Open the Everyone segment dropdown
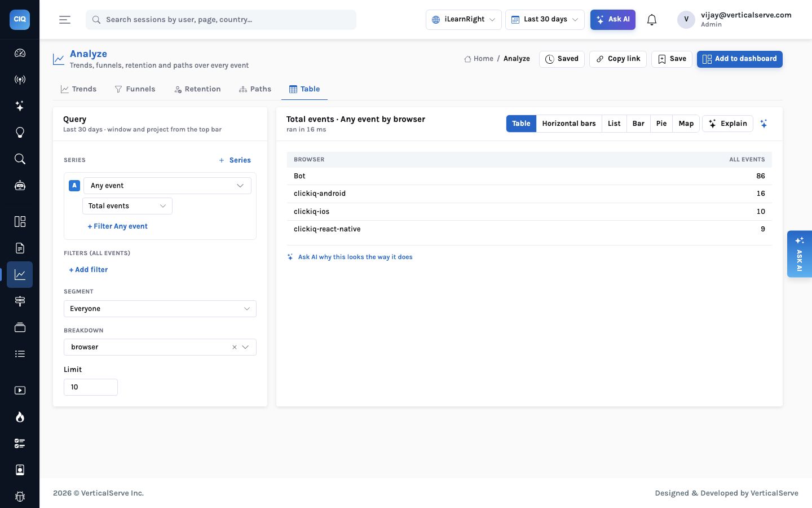Viewport: 812px width, 508px height. coord(160,309)
